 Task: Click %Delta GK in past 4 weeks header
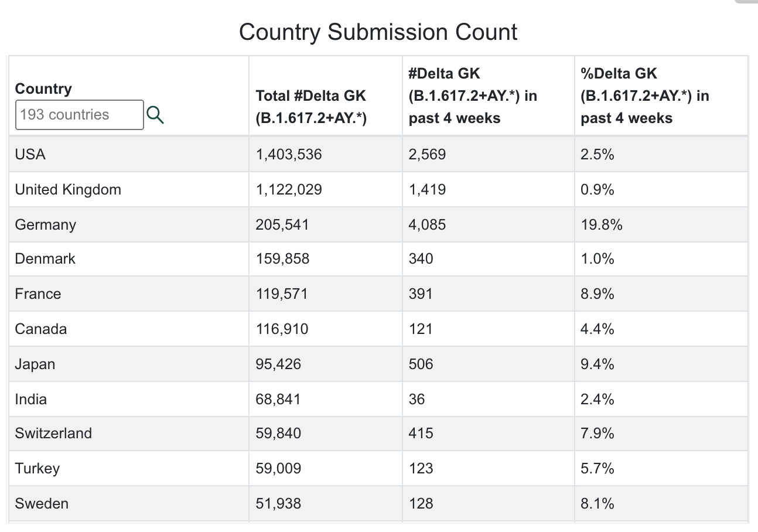645,96
